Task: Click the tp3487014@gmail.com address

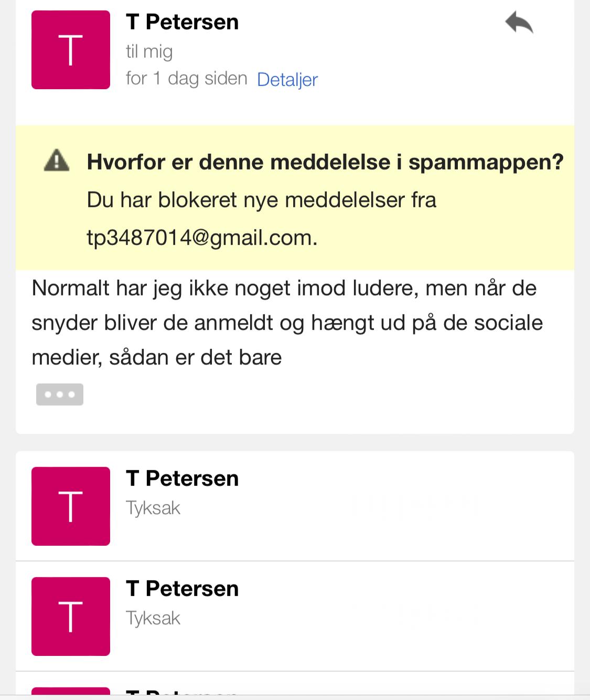Action: (x=202, y=238)
